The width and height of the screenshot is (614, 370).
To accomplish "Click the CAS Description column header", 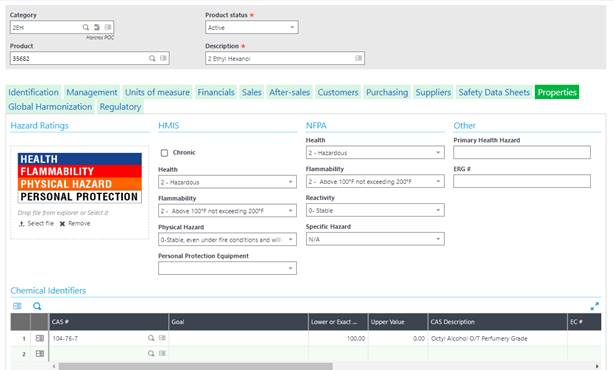I will [497, 322].
